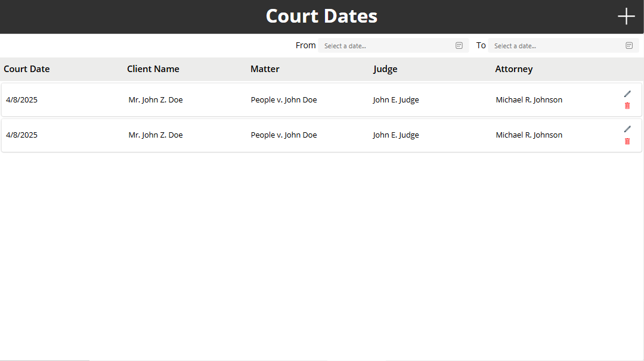Delete the first court date row via trash
The width and height of the screenshot is (644, 361).
click(x=627, y=106)
